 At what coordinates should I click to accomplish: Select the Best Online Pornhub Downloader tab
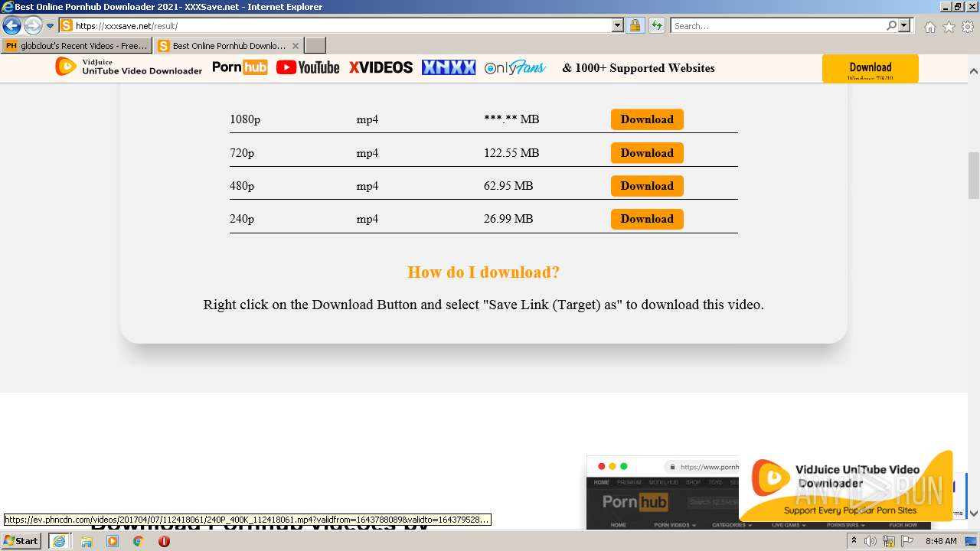pyautogui.click(x=222, y=46)
